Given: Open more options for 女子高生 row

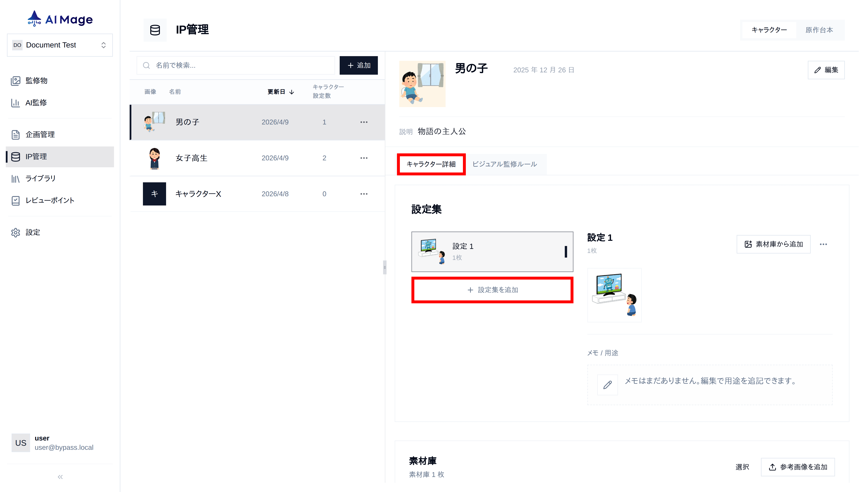Looking at the screenshot, I should pos(363,158).
